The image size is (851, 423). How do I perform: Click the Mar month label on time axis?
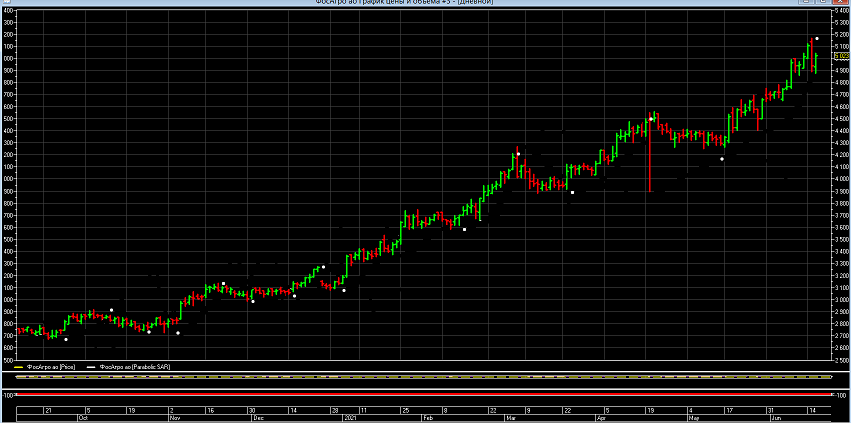[511, 419]
